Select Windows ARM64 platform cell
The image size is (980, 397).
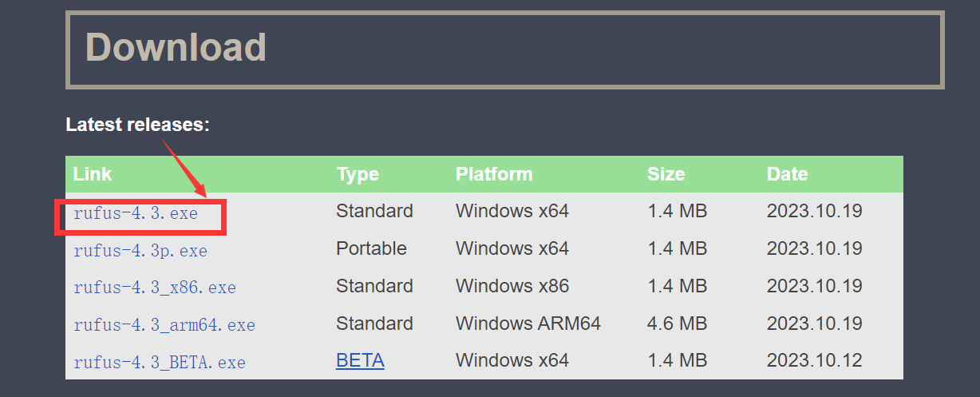pyautogui.click(x=528, y=324)
